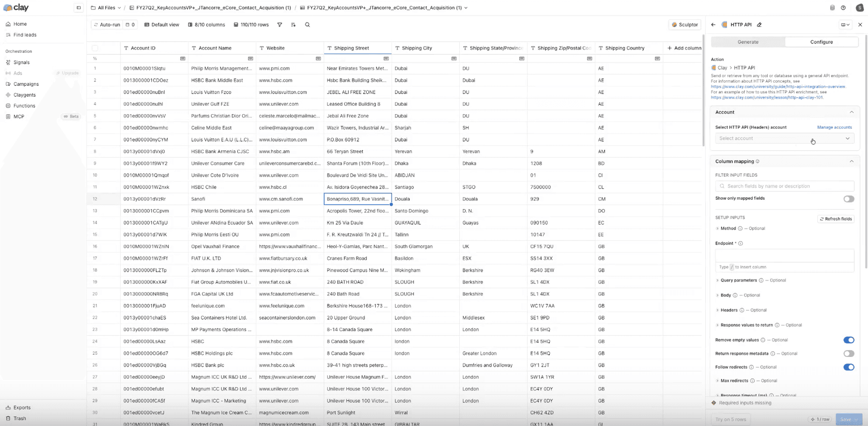This screenshot has height=426, width=868.
Task: Click info icon next to Query parameters
Action: pos(761,280)
